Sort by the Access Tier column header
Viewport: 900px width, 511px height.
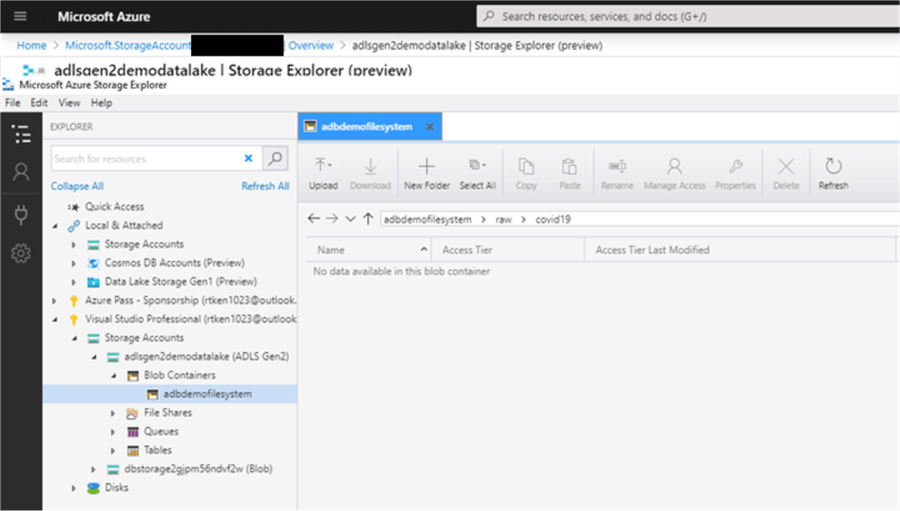[x=507, y=250]
